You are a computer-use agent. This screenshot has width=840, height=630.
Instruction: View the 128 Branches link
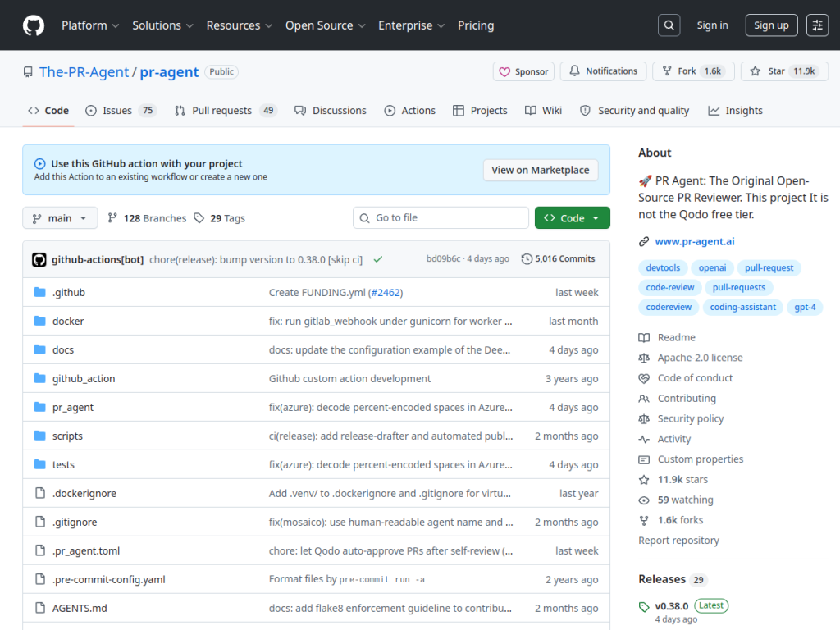tap(147, 218)
